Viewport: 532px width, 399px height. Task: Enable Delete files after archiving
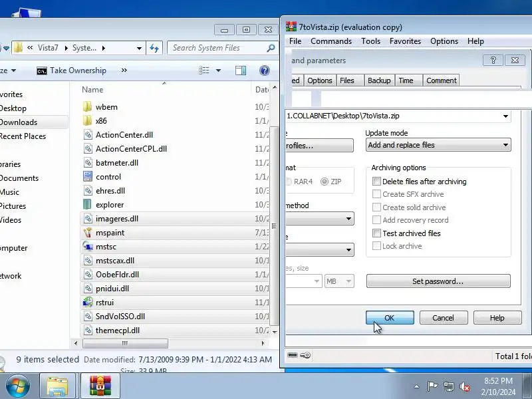pos(376,181)
